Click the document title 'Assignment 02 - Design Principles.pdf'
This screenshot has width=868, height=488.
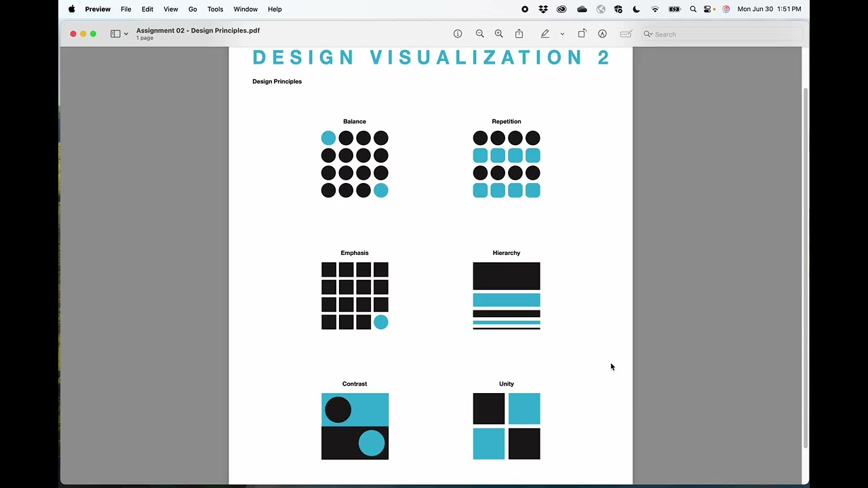[x=198, y=30]
